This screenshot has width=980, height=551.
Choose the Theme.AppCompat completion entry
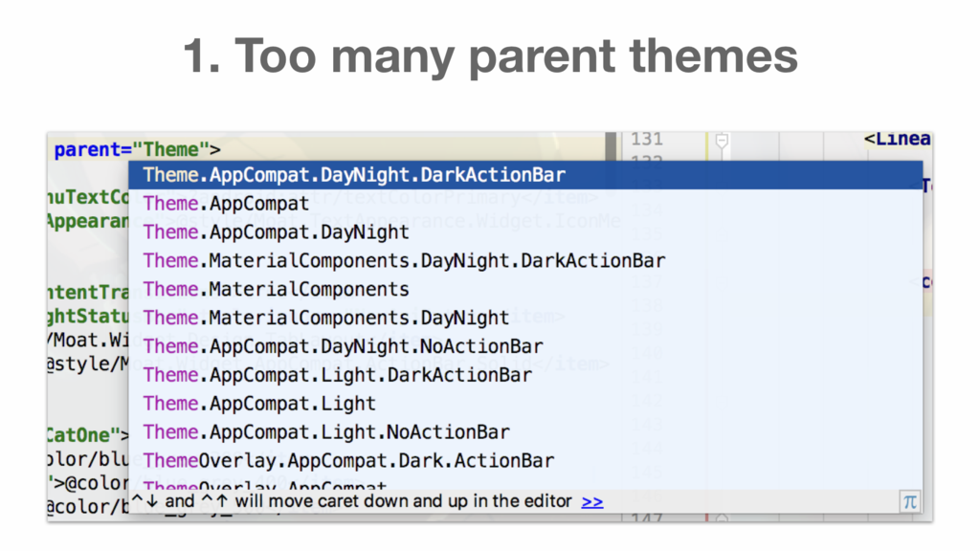[x=525, y=204]
